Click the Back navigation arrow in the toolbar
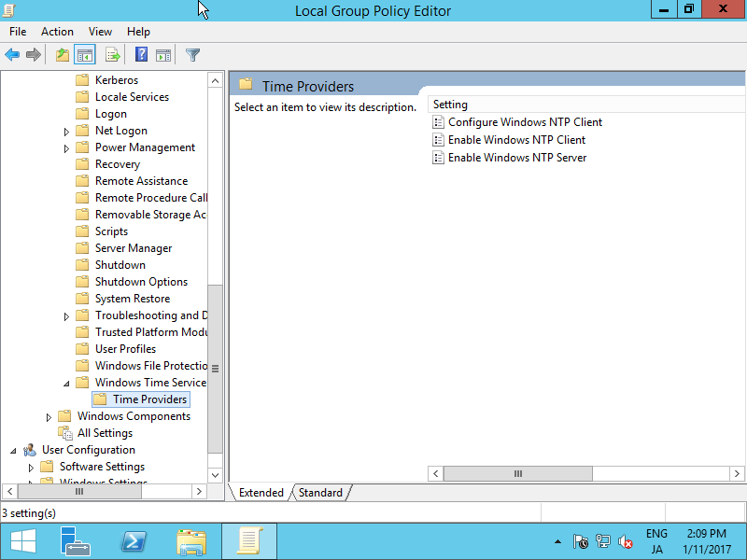The height and width of the screenshot is (560, 747). point(11,54)
